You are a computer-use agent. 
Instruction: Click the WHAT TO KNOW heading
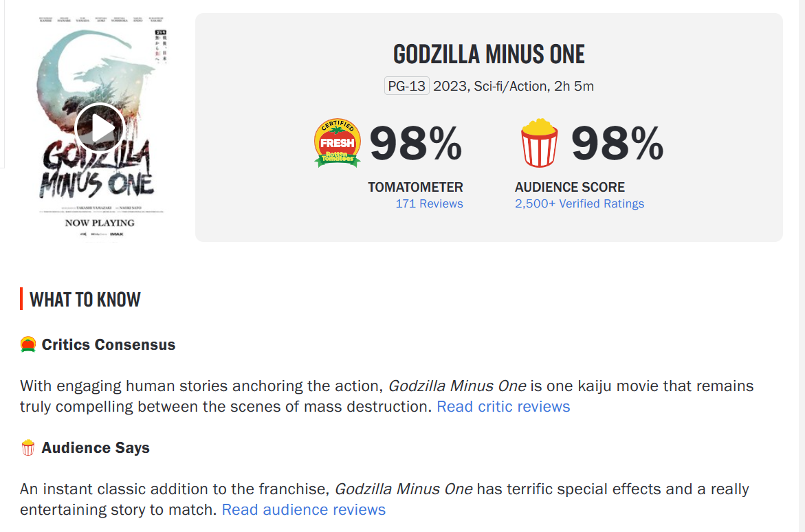(85, 299)
